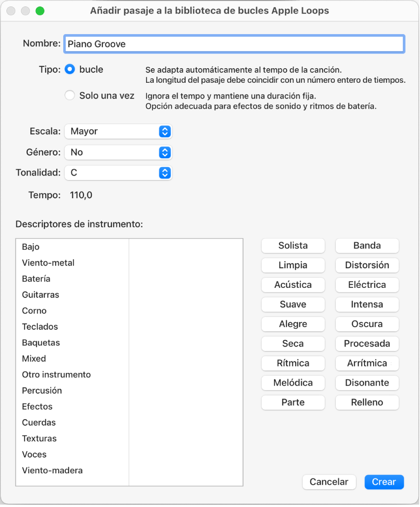Screen dimensions: 420x507
Task: Close the dialog with the red window button
Action: tap(12, 11)
